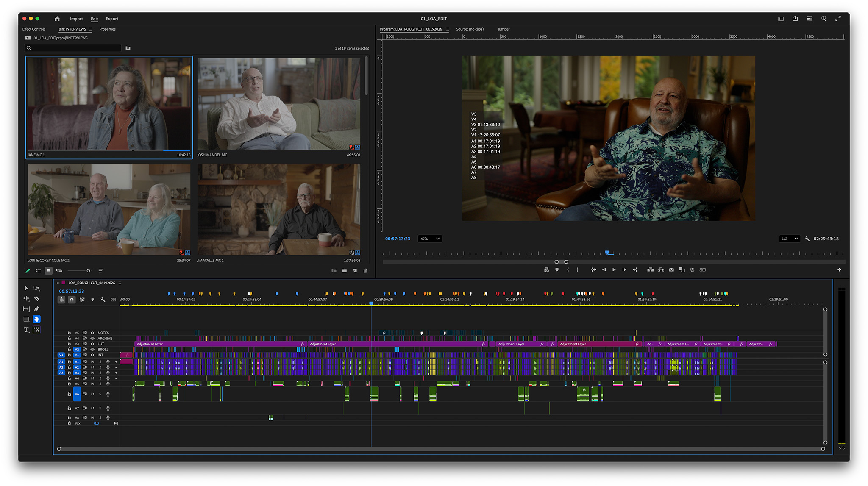The image size is (868, 486).
Task: Toggle nest insert and overwrite mode
Action: (x=61, y=300)
